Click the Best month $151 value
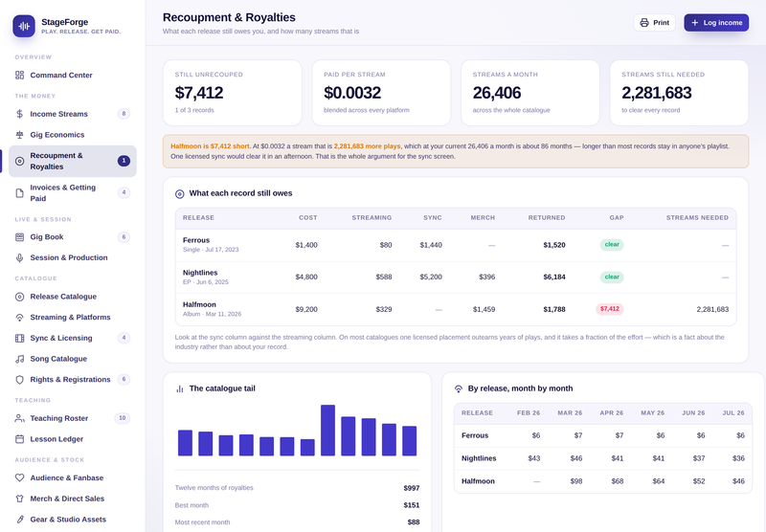Screen dimensions: 766x532 click(x=412, y=505)
